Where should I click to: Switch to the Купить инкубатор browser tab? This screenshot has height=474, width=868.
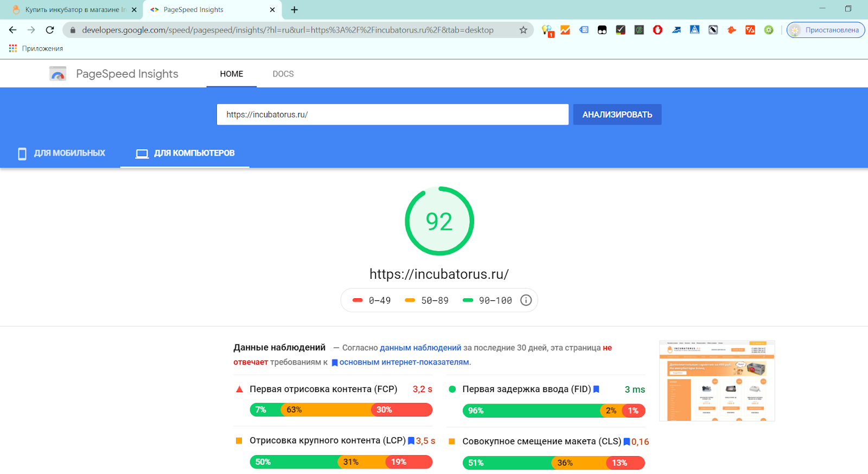72,10
